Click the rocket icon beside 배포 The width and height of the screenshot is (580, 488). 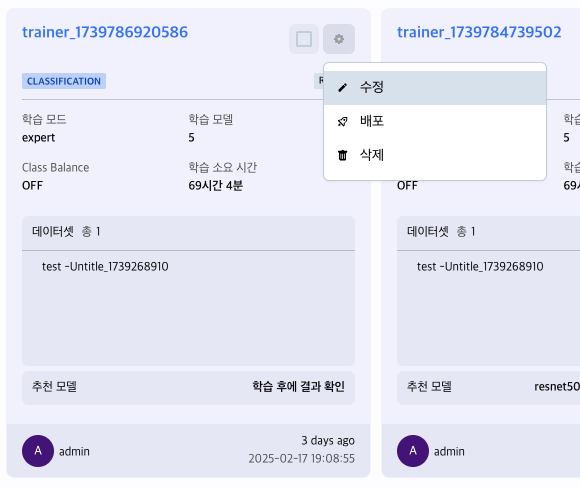click(x=343, y=121)
